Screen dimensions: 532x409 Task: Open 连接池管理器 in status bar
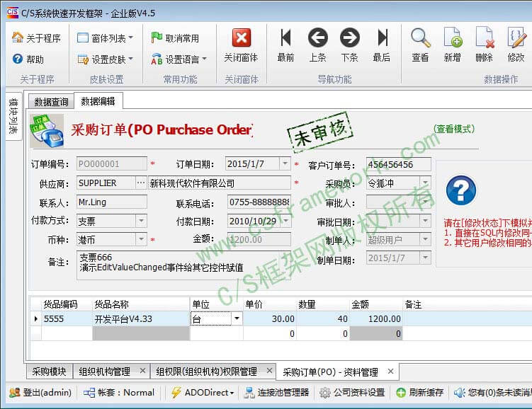pos(276,392)
